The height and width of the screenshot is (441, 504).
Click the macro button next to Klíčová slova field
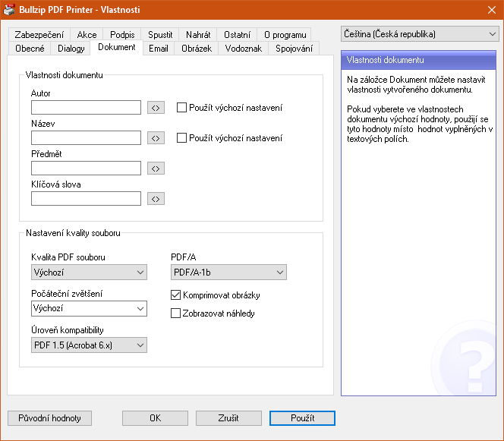tap(156, 199)
